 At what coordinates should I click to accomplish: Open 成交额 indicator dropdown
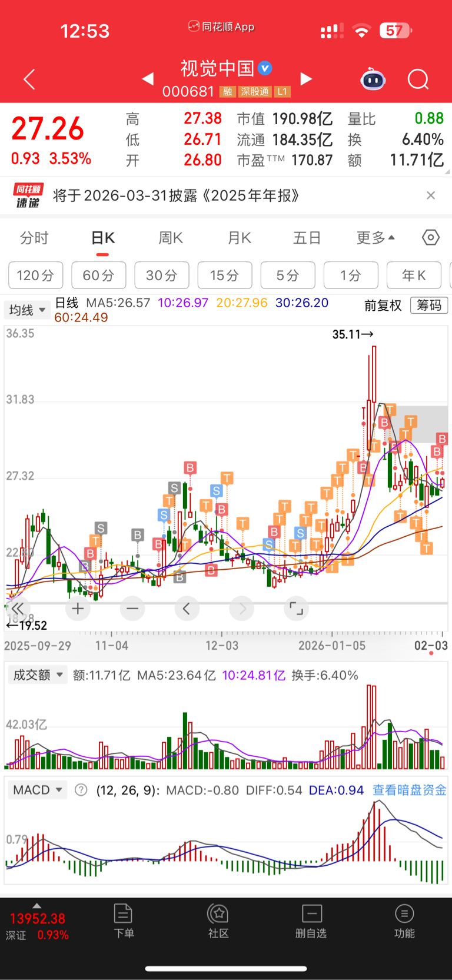tap(38, 675)
